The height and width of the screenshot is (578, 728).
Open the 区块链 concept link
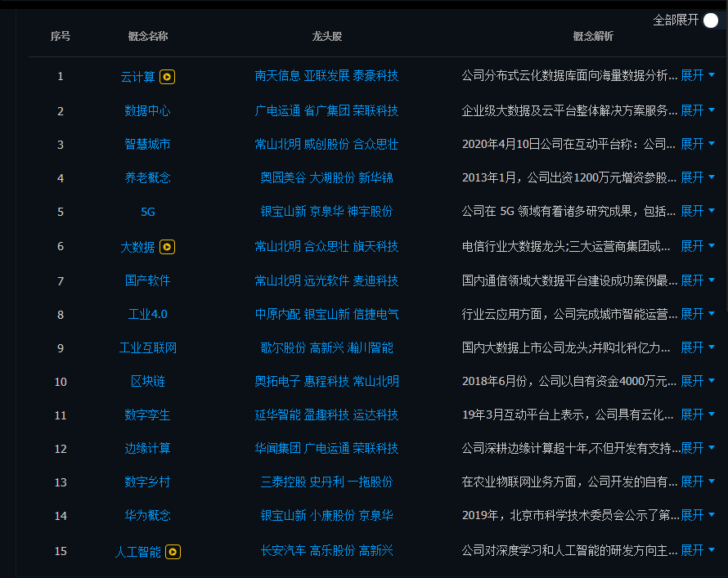click(147, 381)
